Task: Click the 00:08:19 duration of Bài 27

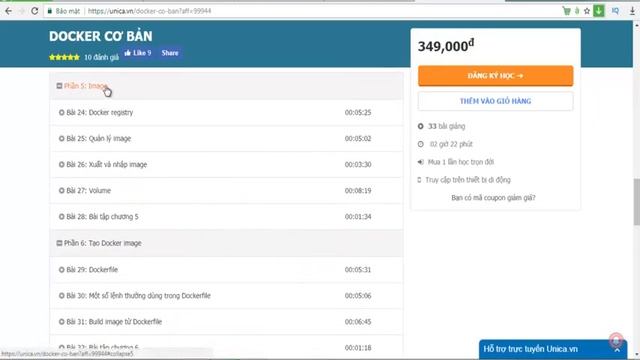Action: (358, 191)
